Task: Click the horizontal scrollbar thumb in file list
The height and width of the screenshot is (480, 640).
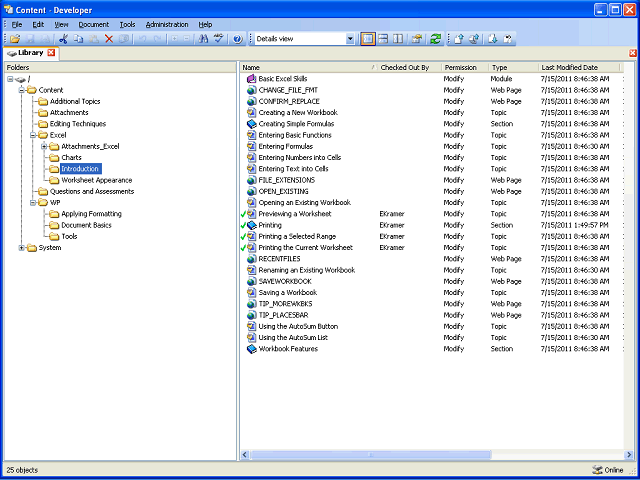Action: click(370, 455)
